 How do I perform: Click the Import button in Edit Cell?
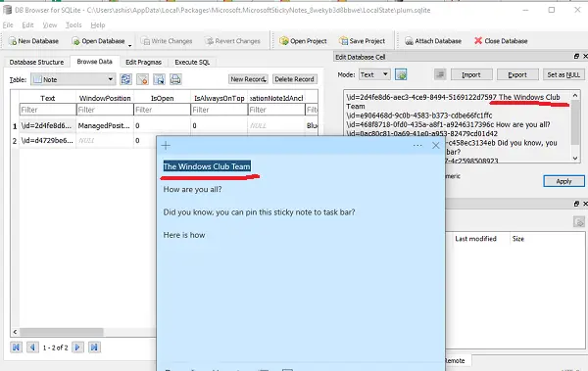pyautogui.click(x=471, y=74)
